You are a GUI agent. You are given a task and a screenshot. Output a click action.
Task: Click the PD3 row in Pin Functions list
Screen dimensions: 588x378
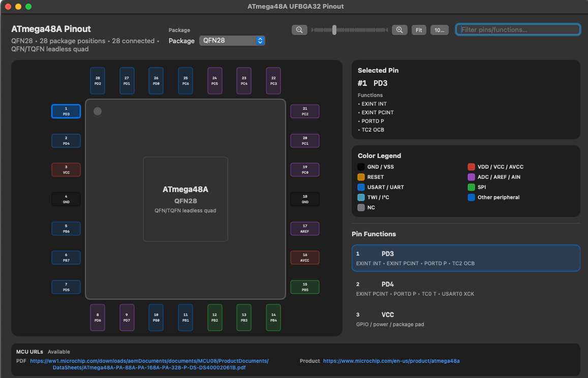(x=466, y=258)
